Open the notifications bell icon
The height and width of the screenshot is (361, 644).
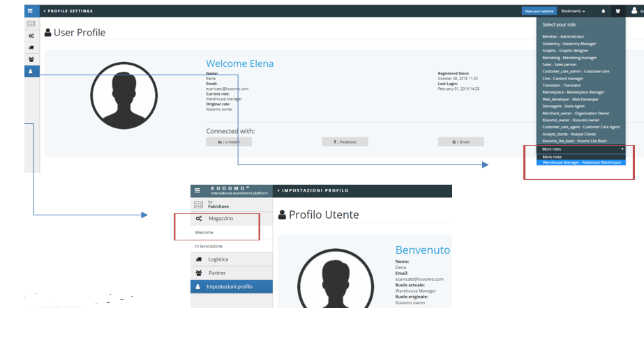click(604, 11)
